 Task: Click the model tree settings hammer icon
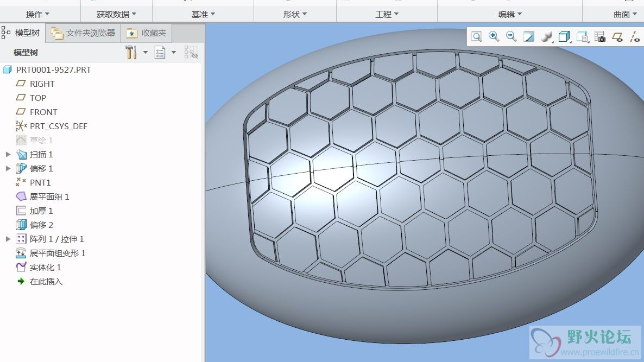[131, 53]
